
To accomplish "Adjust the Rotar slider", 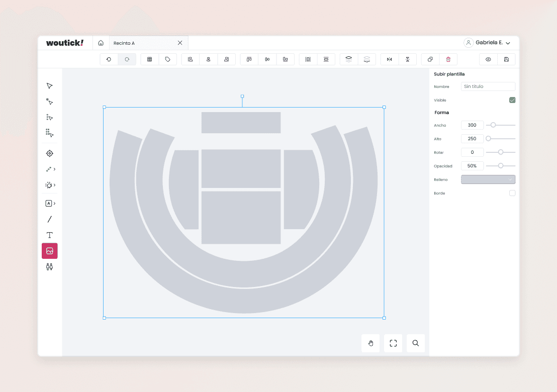I will point(501,152).
